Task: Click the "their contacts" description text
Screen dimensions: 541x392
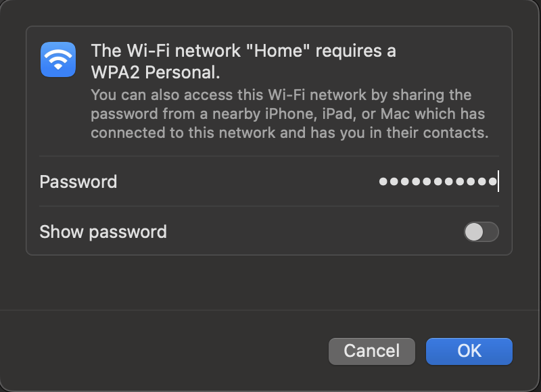Action: click(438, 132)
